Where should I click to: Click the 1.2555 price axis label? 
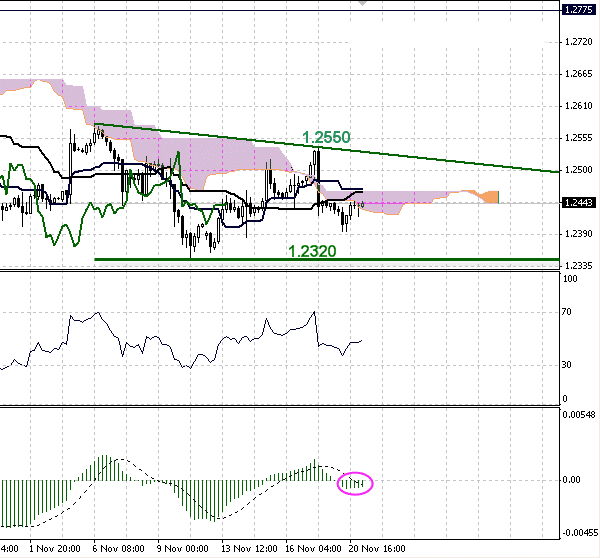(579, 138)
